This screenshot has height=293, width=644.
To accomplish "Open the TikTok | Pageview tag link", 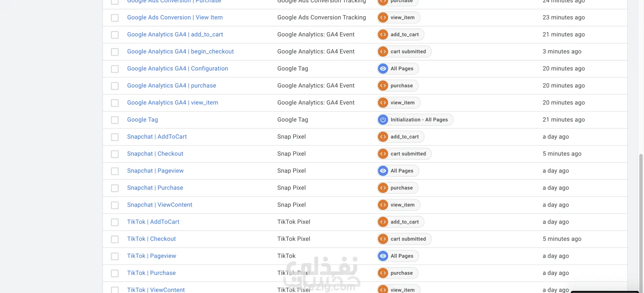I will coord(151,256).
